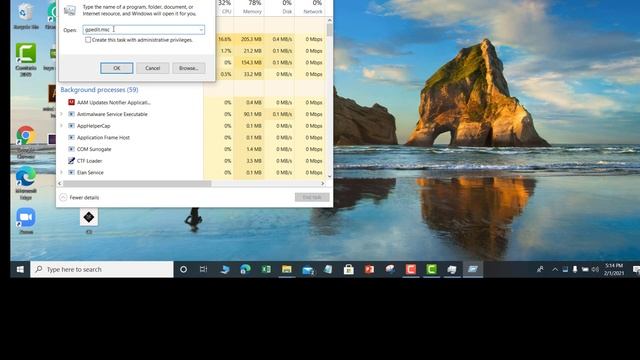This screenshot has width=640, height=360.
Task: Select the AAM Updates Notifier Application process
Action: tap(113, 102)
